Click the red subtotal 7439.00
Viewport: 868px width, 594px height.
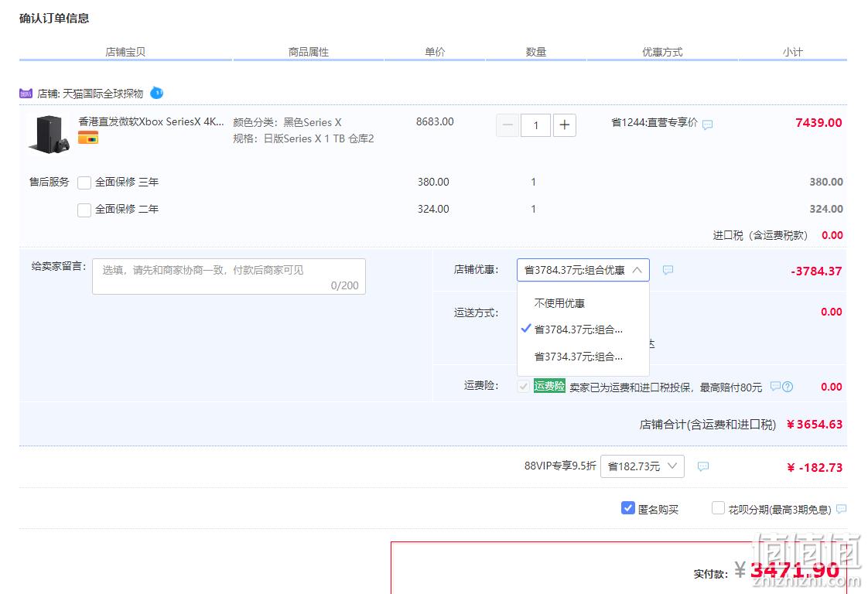818,123
